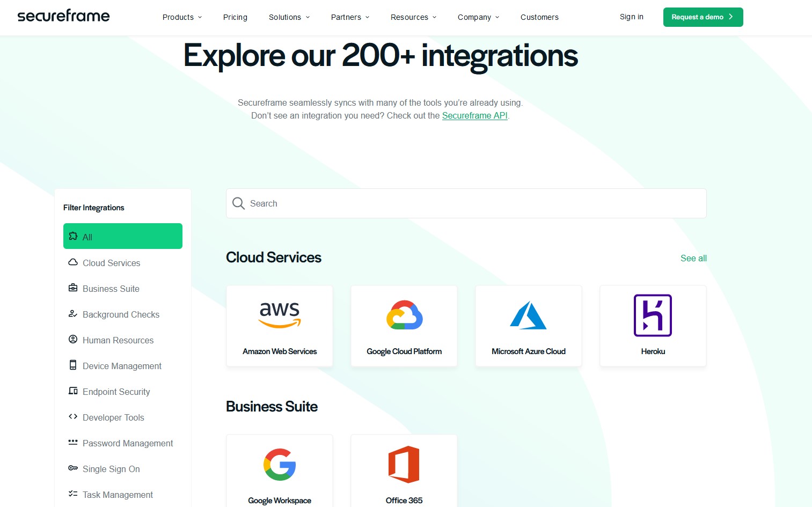812x507 pixels.
Task: Click the Microsoft Azure logo
Action: click(x=528, y=315)
